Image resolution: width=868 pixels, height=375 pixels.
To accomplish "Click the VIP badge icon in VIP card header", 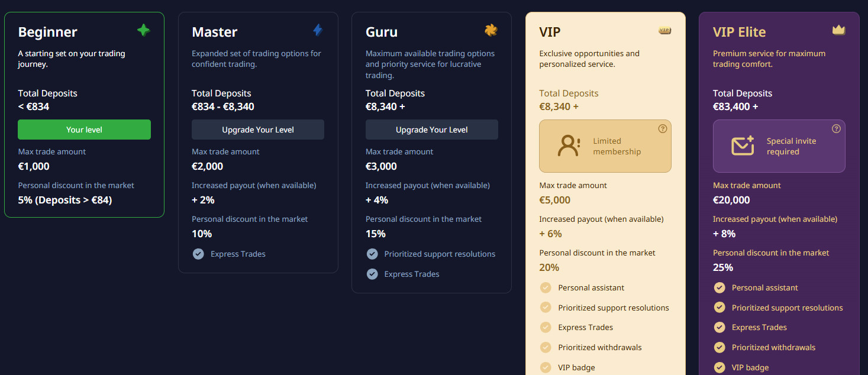I will point(665,31).
